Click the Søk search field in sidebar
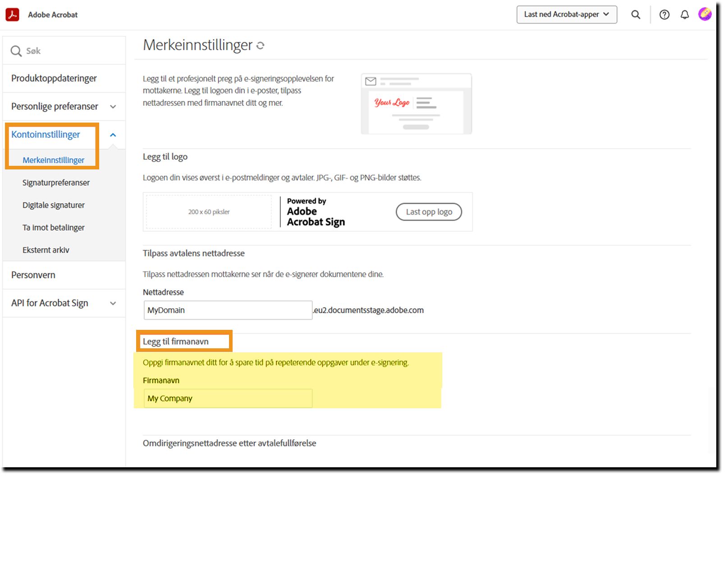728x570 pixels. (x=64, y=51)
